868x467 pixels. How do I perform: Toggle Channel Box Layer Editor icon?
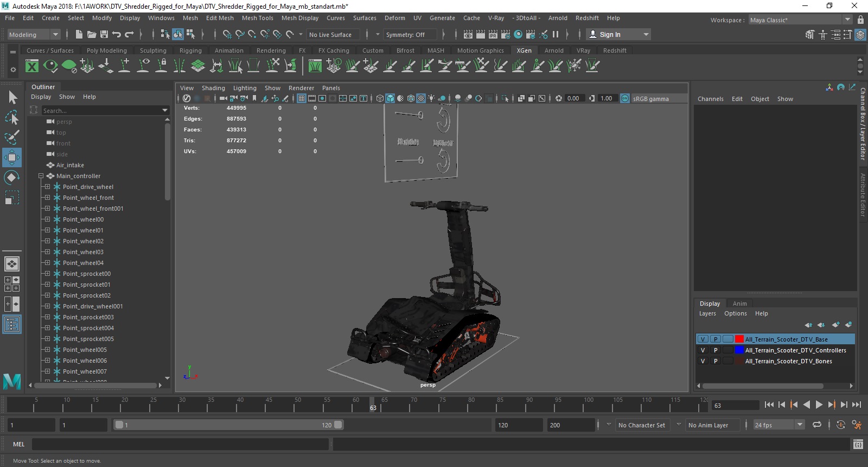(x=860, y=34)
